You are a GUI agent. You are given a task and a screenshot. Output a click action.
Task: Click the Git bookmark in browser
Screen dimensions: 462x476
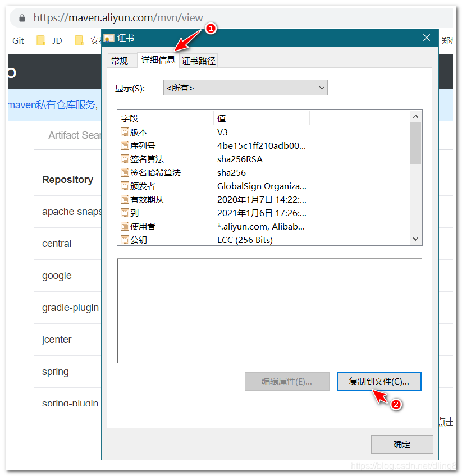(18, 40)
